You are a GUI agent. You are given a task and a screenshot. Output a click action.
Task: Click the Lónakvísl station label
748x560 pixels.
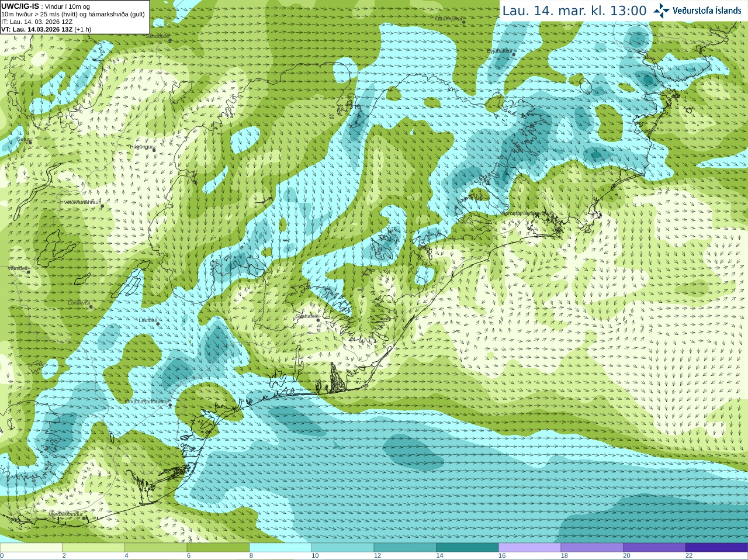point(79,303)
